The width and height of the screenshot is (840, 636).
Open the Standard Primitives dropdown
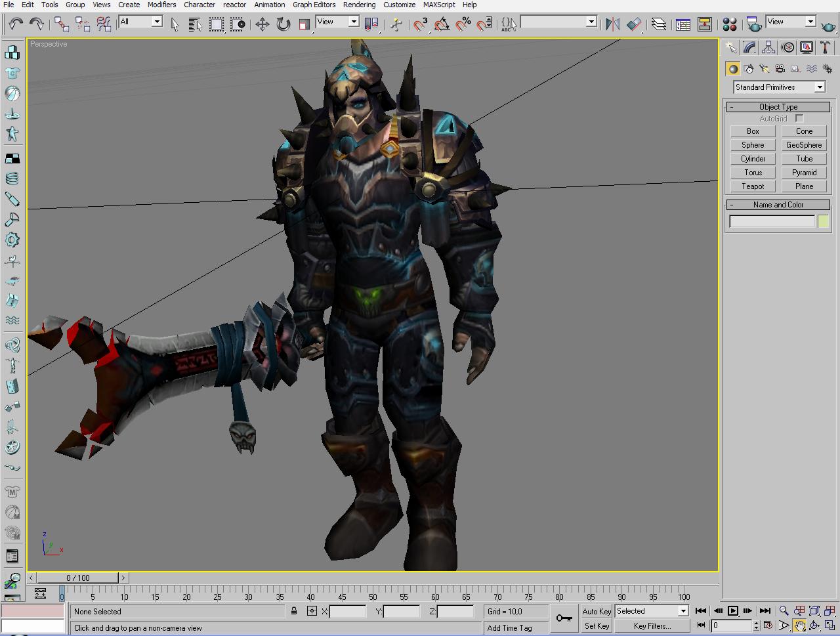779,87
